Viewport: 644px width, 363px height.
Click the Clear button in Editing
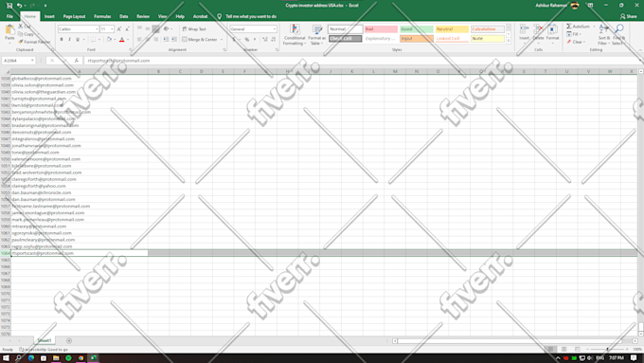pyautogui.click(x=576, y=42)
